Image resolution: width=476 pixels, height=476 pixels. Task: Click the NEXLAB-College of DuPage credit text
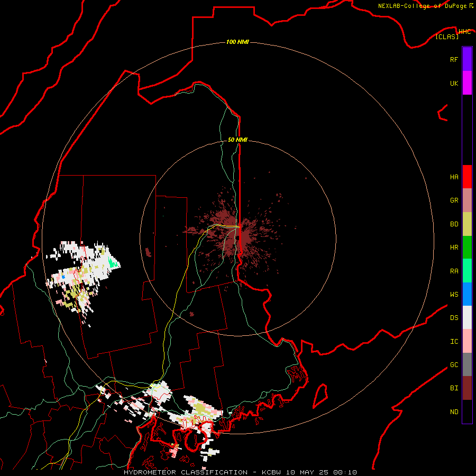click(422, 6)
